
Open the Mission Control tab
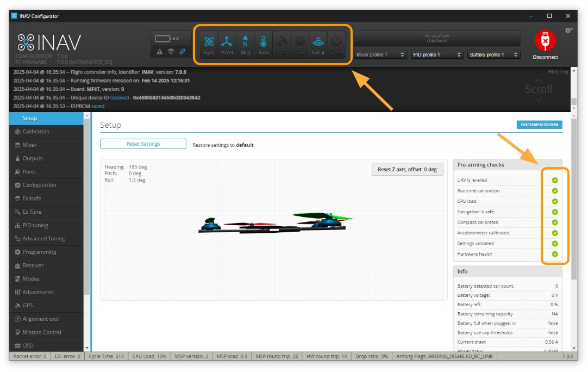47,333
